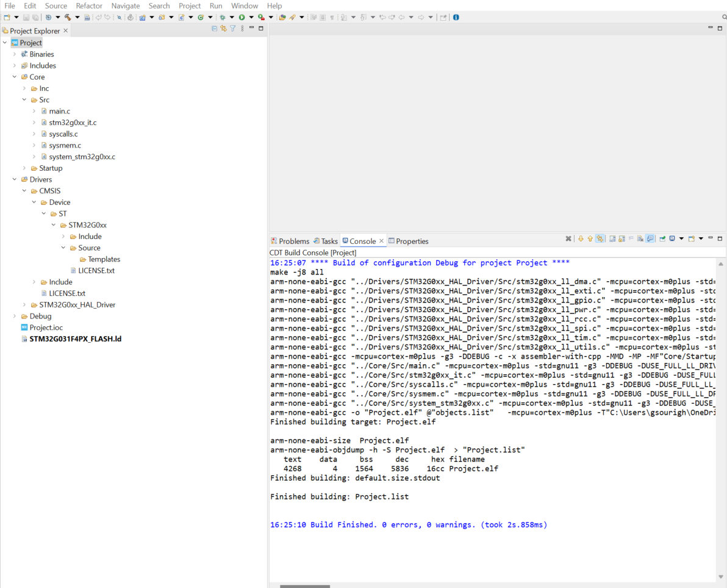Expand the Startup folder
This screenshot has width=727, height=588.
[x=24, y=168]
